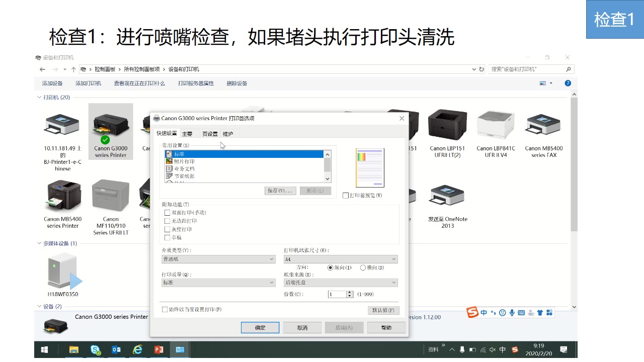Select the Canon LBP841C UFR II V4 printer
The image size is (644, 362).
(496, 126)
